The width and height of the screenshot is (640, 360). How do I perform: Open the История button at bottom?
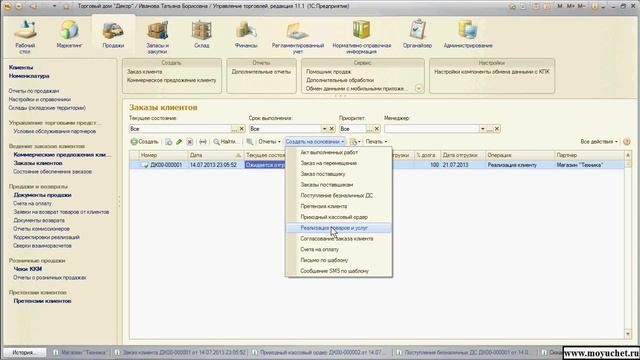pyautogui.click(x=24, y=352)
